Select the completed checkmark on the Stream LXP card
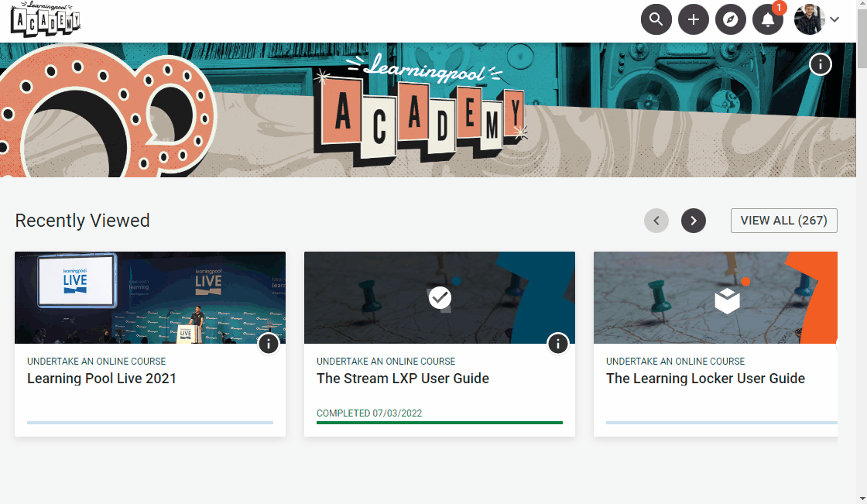 click(x=440, y=297)
